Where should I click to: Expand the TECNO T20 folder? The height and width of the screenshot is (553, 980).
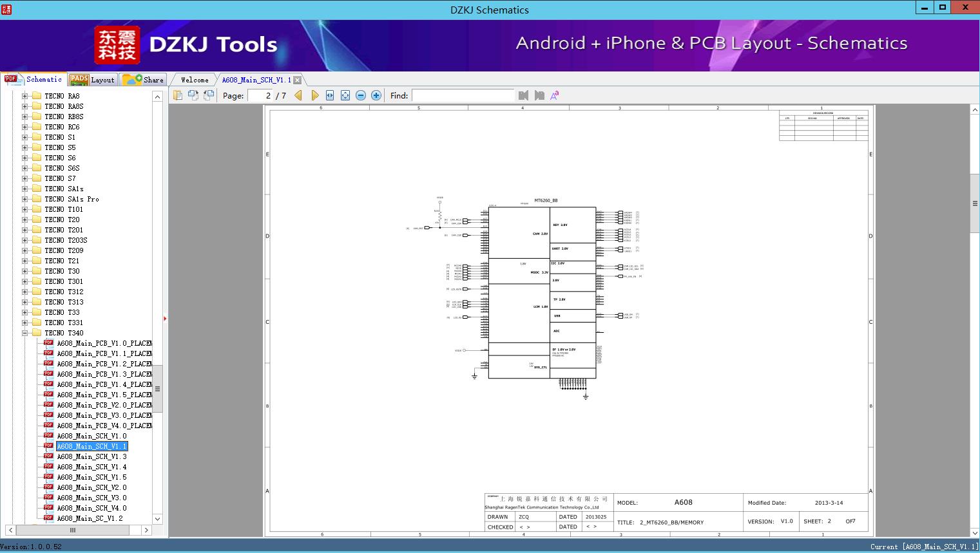(24, 220)
